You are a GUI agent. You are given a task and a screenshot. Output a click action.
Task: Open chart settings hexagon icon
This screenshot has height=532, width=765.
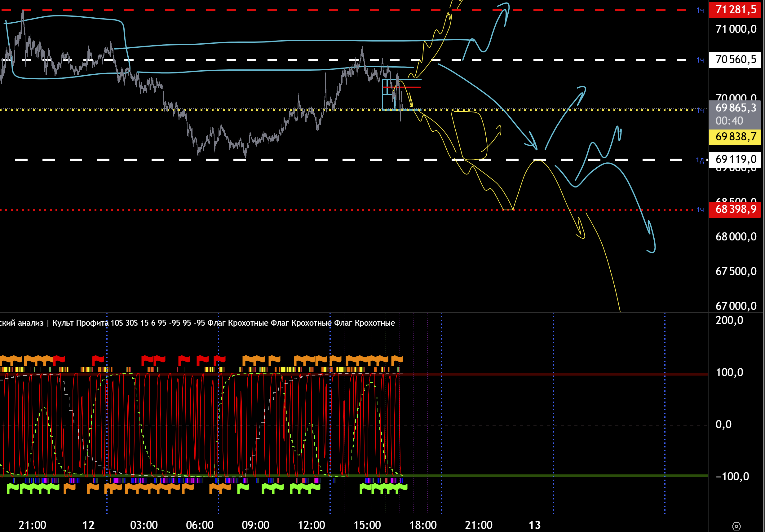click(736, 526)
